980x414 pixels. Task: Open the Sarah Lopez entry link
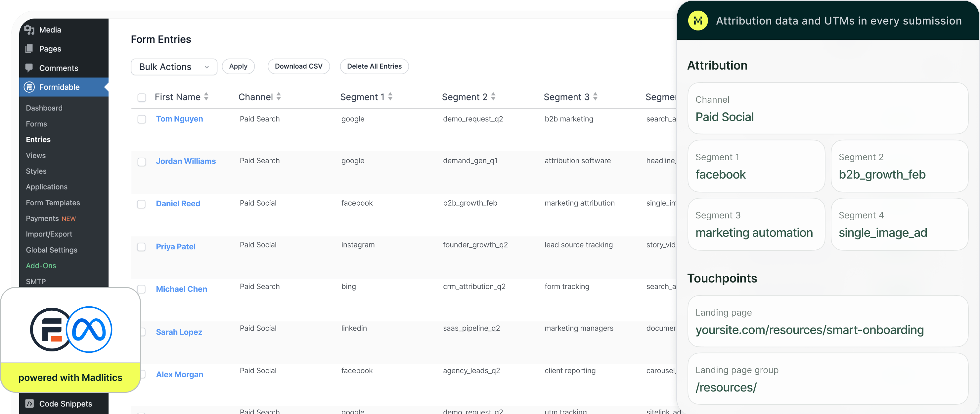pyautogui.click(x=179, y=332)
